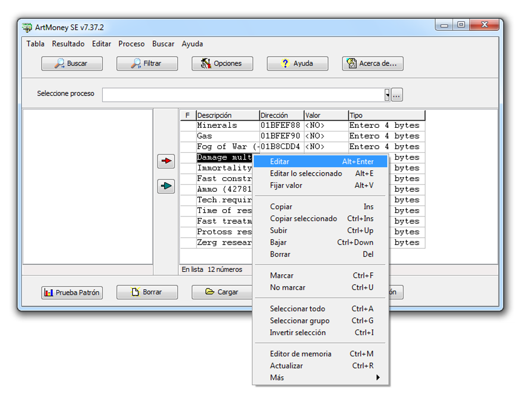Click the Filtrar toolbar button
Screen dimensions: 532x399
(x=147, y=64)
